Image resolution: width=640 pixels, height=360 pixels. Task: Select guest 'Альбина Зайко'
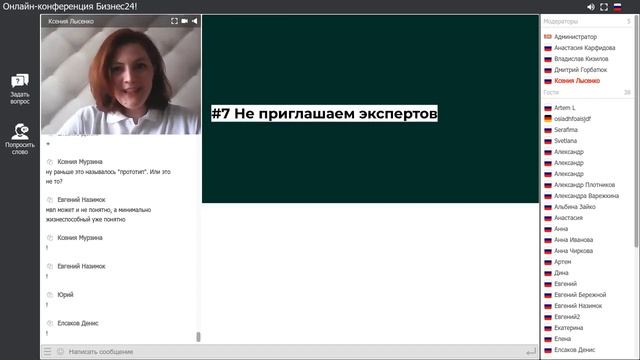(x=575, y=207)
